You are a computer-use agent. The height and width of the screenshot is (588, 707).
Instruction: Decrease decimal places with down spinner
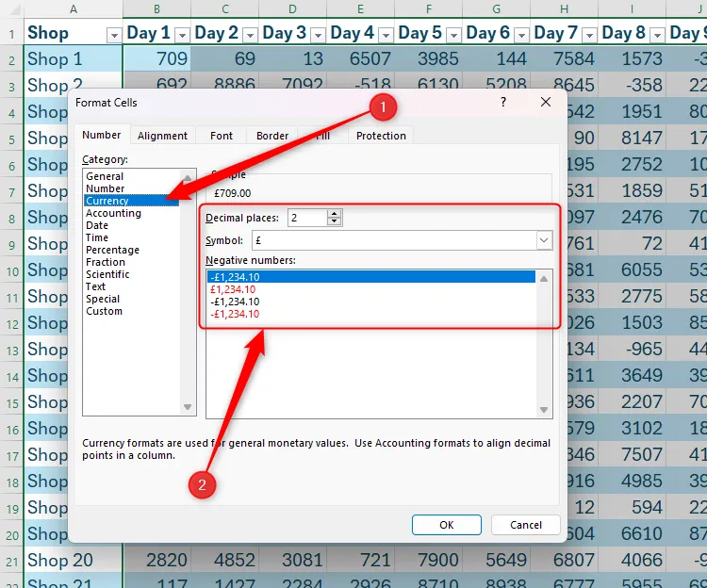[334, 222]
